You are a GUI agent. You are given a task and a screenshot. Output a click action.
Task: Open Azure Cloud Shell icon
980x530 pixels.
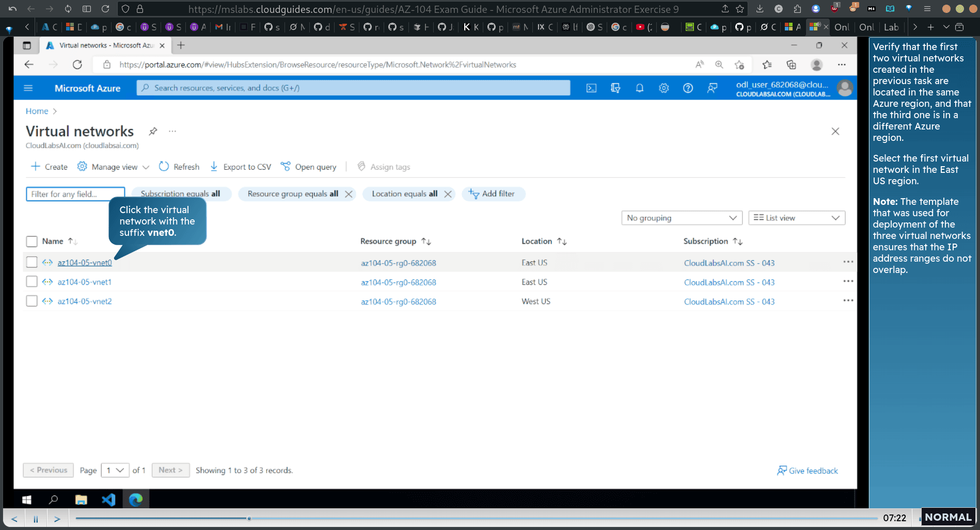(x=591, y=88)
